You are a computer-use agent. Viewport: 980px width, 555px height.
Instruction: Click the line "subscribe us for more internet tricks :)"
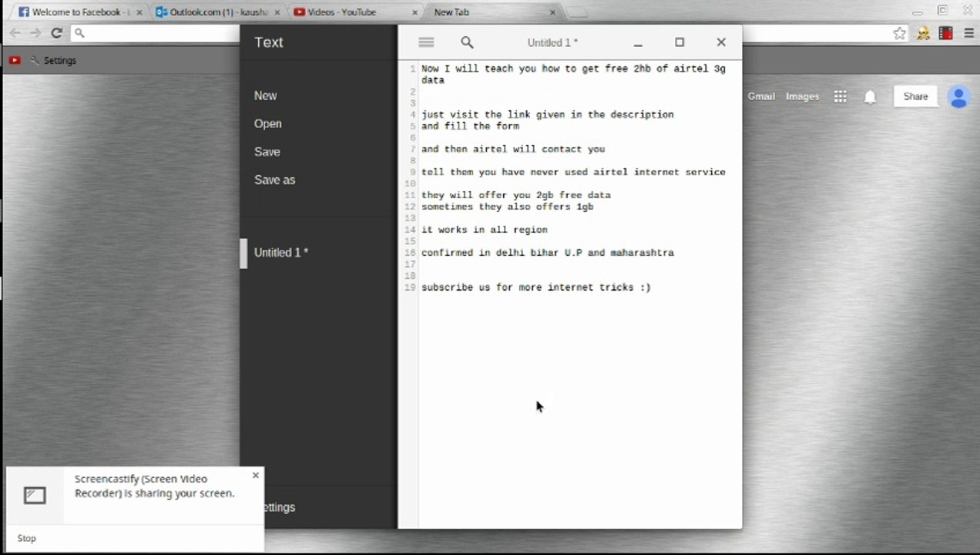tap(536, 288)
